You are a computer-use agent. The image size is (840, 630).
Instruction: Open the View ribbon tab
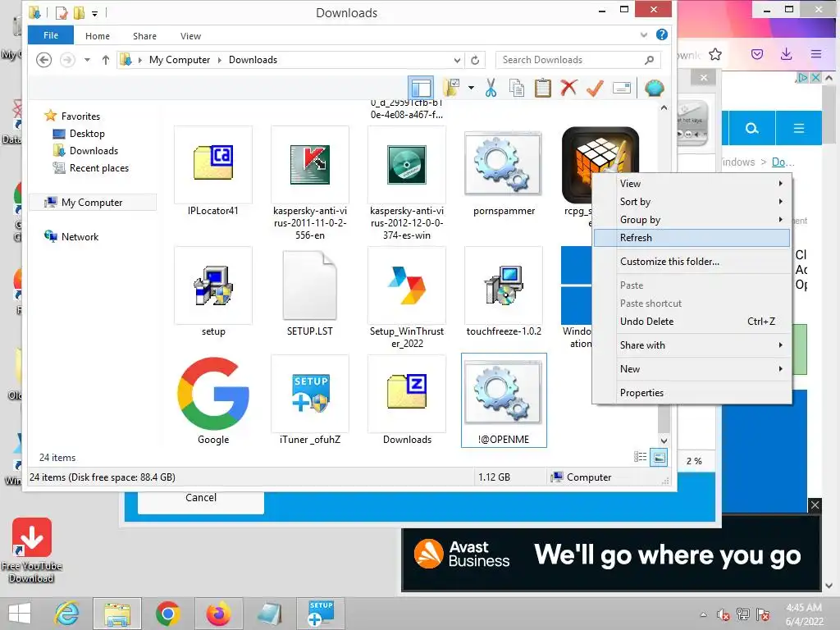190,36
